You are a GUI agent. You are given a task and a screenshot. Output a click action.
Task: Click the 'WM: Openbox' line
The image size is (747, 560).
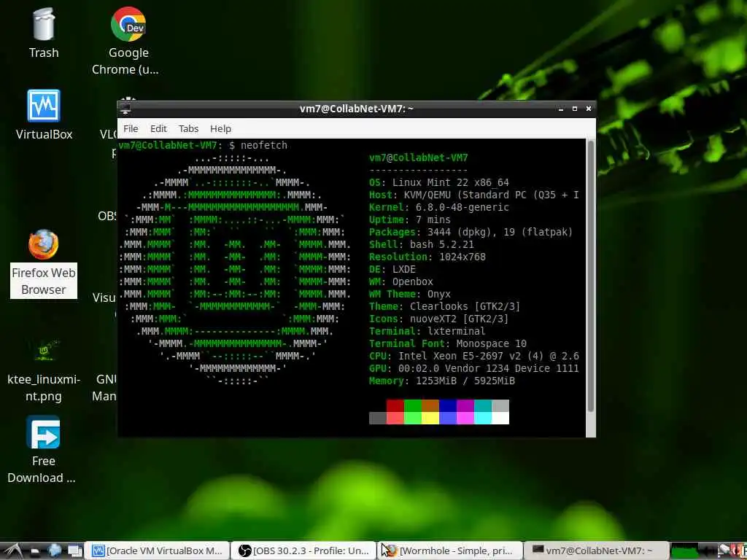pyautogui.click(x=400, y=281)
